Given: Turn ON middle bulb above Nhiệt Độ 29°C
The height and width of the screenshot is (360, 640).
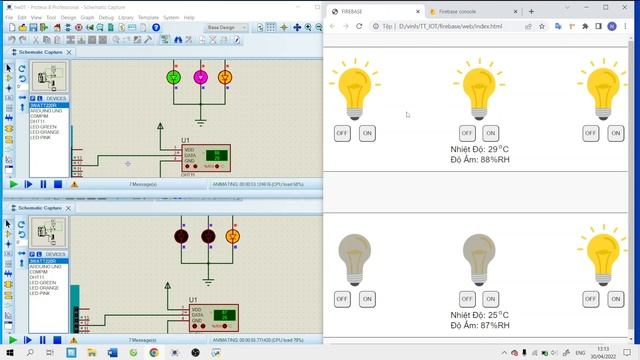Looking at the screenshot, I should (x=491, y=133).
